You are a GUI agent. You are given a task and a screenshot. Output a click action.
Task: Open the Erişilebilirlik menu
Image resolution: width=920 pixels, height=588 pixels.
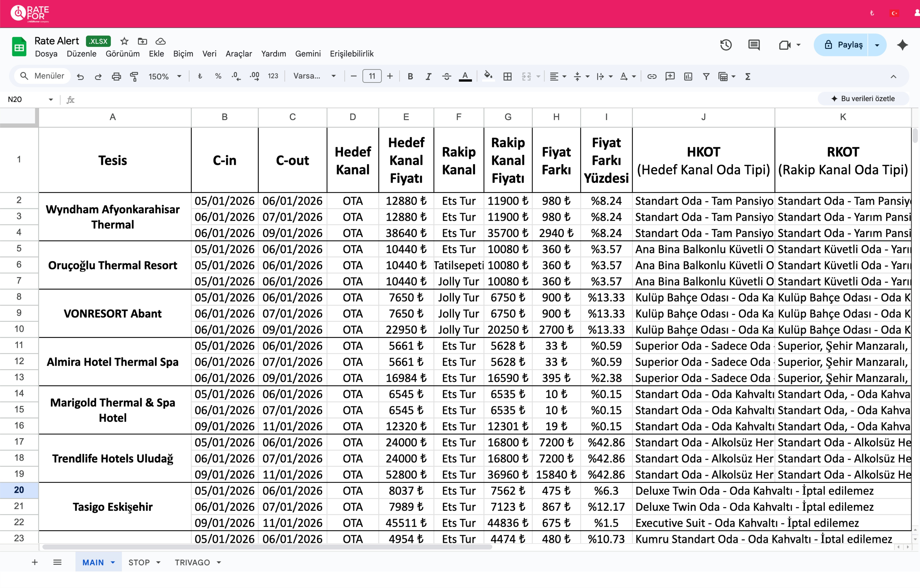point(352,54)
